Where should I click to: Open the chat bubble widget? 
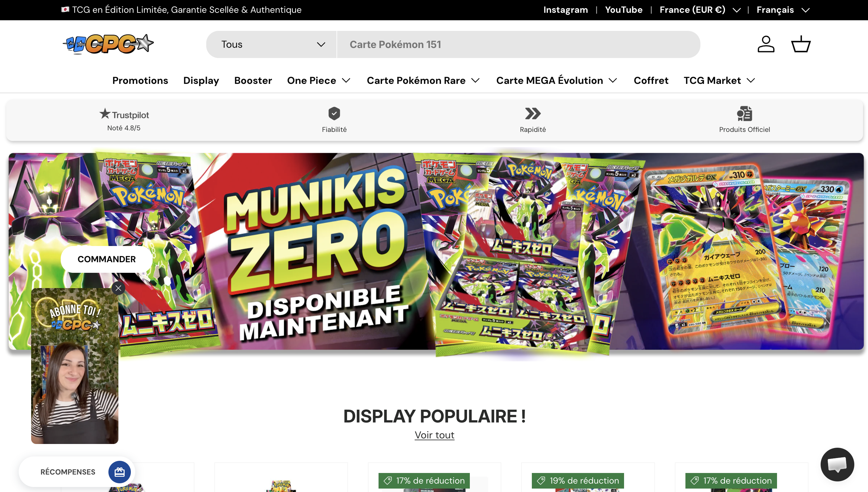point(837,464)
